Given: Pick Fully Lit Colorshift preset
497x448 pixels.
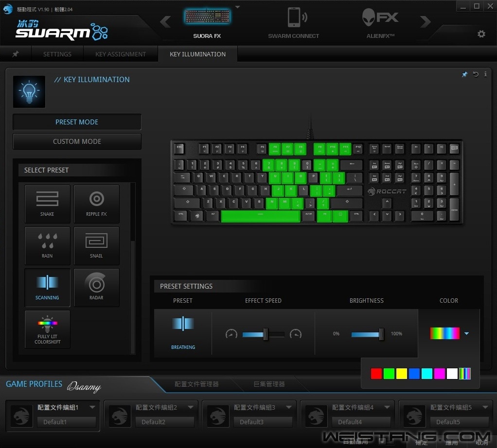Looking at the screenshot, I should coord(47,329).
